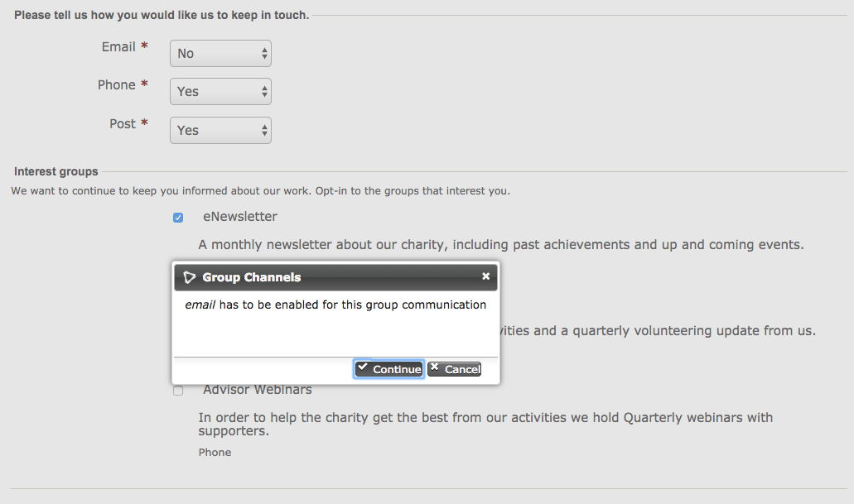Close the Group Channels dialog
854x504 pixels.
486,276
